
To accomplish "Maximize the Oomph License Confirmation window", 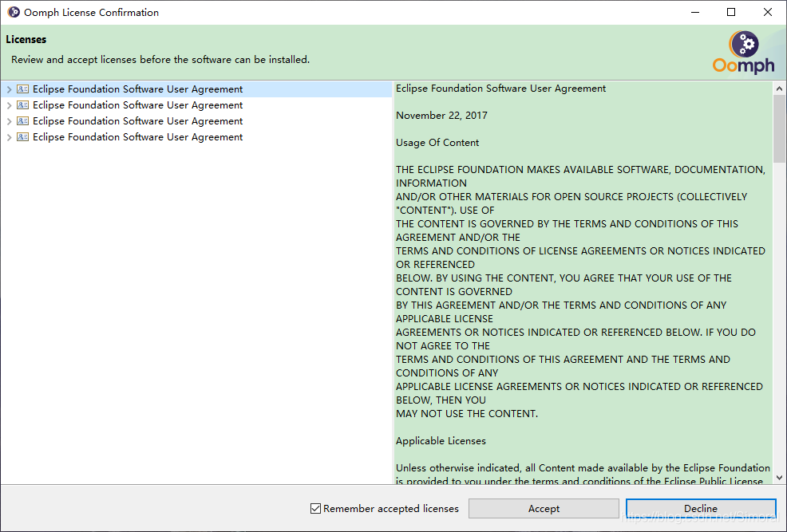I will coord(731,12).
